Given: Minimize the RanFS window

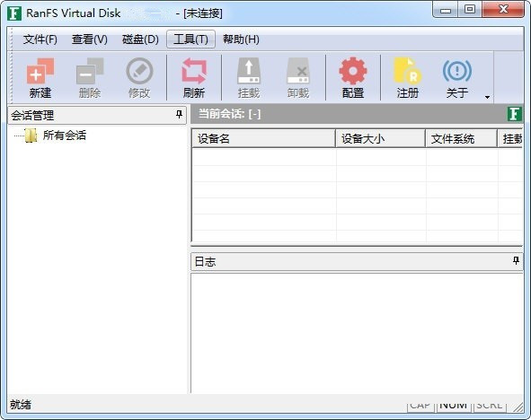Looking at the screenshot, I should click(x=446, y=10).
